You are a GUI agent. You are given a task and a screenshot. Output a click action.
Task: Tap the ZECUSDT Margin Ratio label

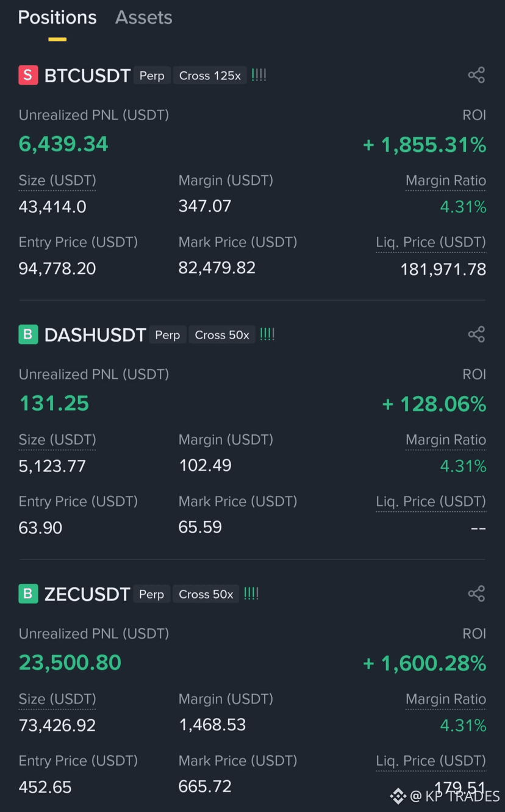pos(446,700)
